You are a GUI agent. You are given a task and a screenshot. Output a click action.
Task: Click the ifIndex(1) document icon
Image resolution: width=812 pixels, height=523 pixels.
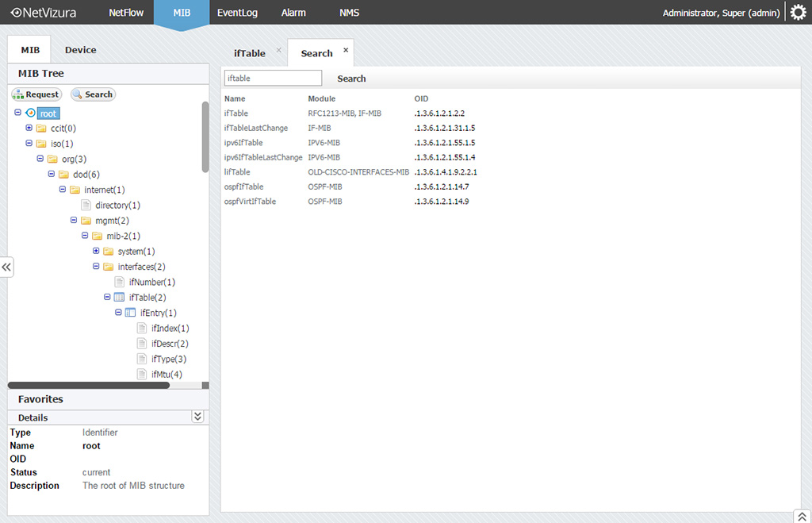point(142,328)
